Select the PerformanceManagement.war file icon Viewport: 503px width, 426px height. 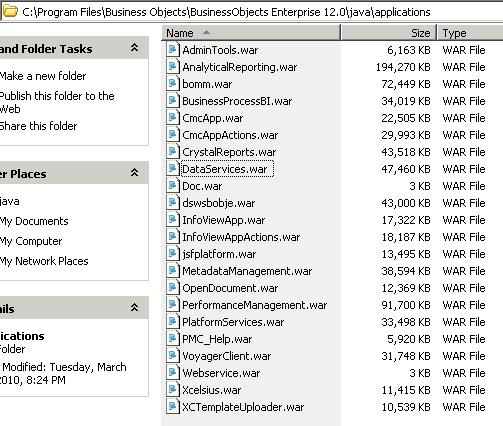coord(173,305)
